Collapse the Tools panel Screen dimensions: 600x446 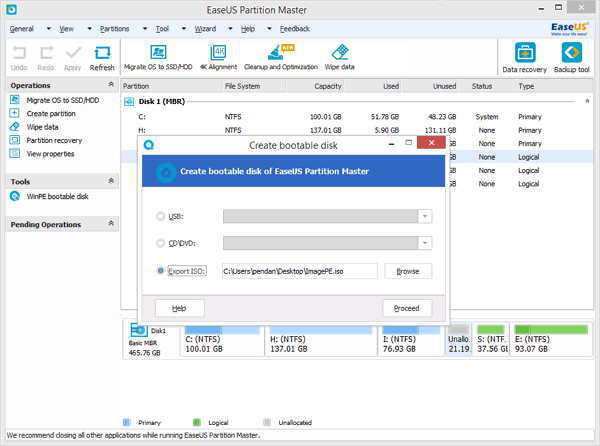[111, 181]
